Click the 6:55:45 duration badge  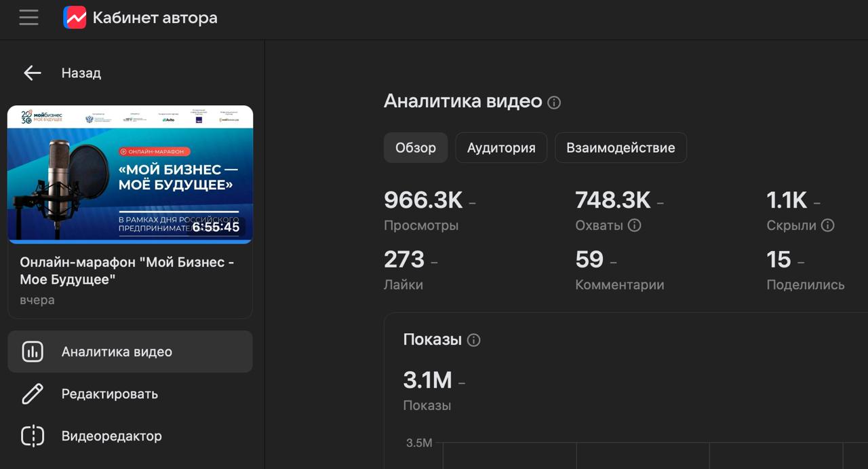[216, 227]
